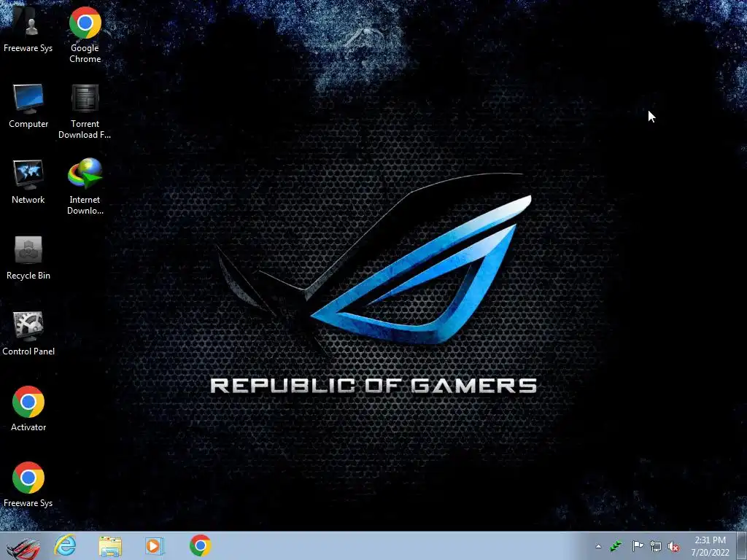
Task: Open the network connection tray icon
Action: (656, 547)
